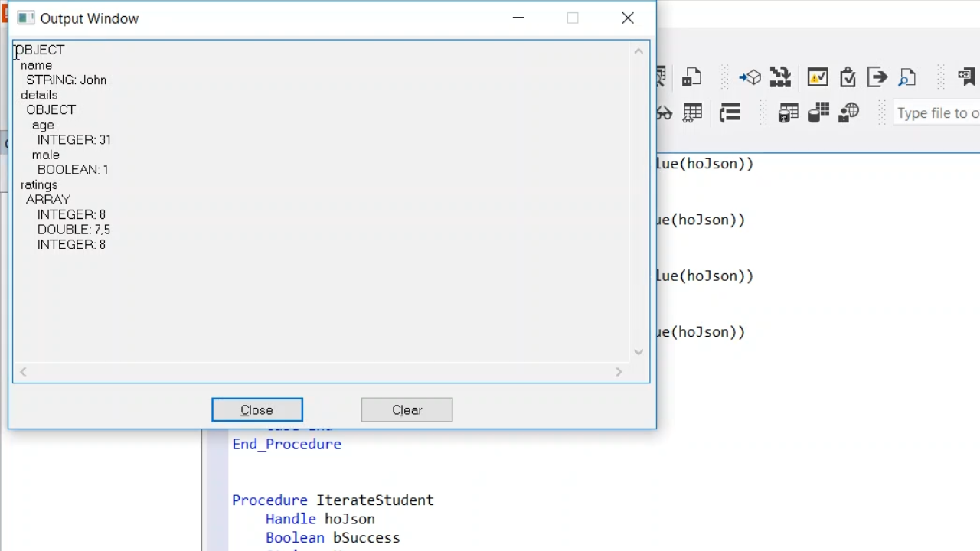
Task: Click the Close button in Output Window
Action: 257,410
